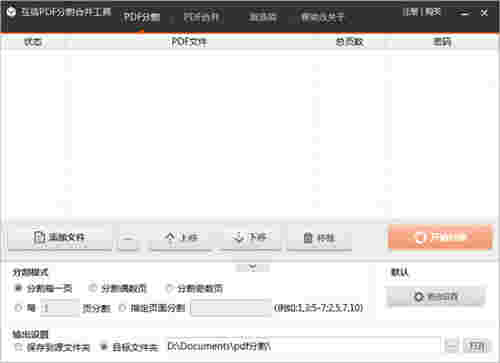500x363 pixels.
Task: Close the PDF split tool window
Action: [x=484, y=13]
